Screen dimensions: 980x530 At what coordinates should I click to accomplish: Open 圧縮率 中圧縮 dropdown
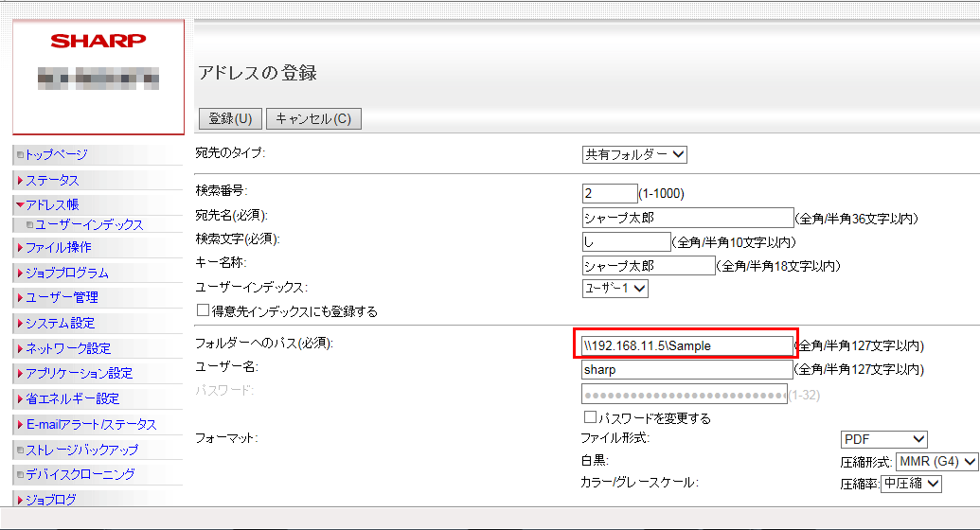pyautogui.click(x=912, y=484)
